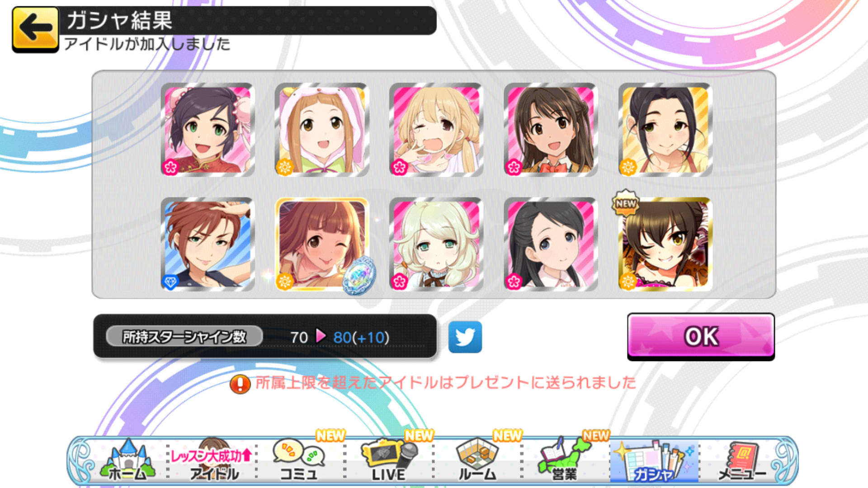
Task: Open the 営業 map icon
Action: pos(565,460)
